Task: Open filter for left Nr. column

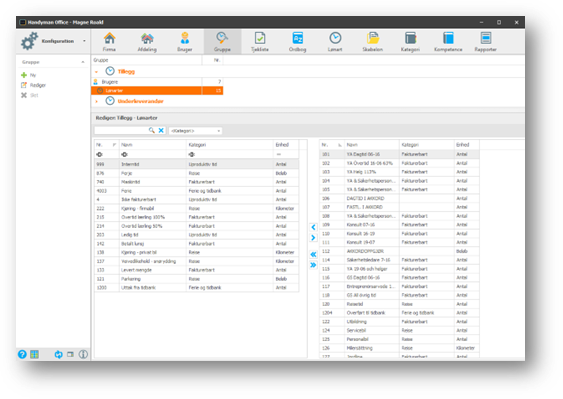Action: pyautogui.click(x=99, y=154)
